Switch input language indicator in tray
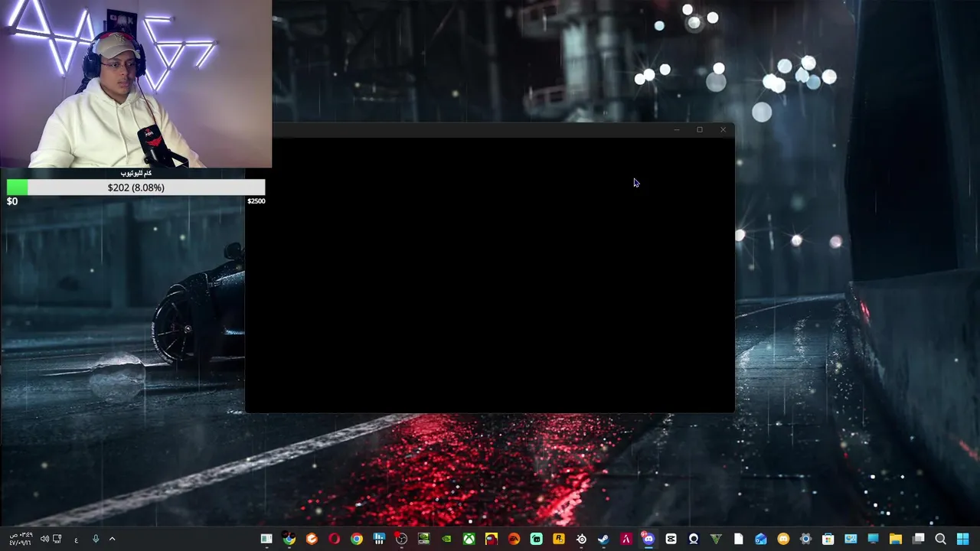This screenshot has width=980, height=551. click(x=76, y=540)
